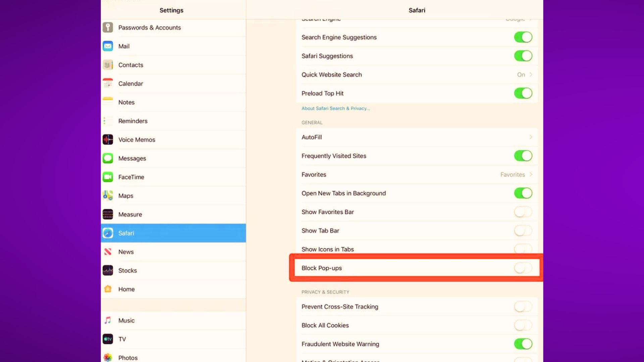Open Photos settings row
The height and width of the screenshot is (362, 644).
[x=173, y=356]
